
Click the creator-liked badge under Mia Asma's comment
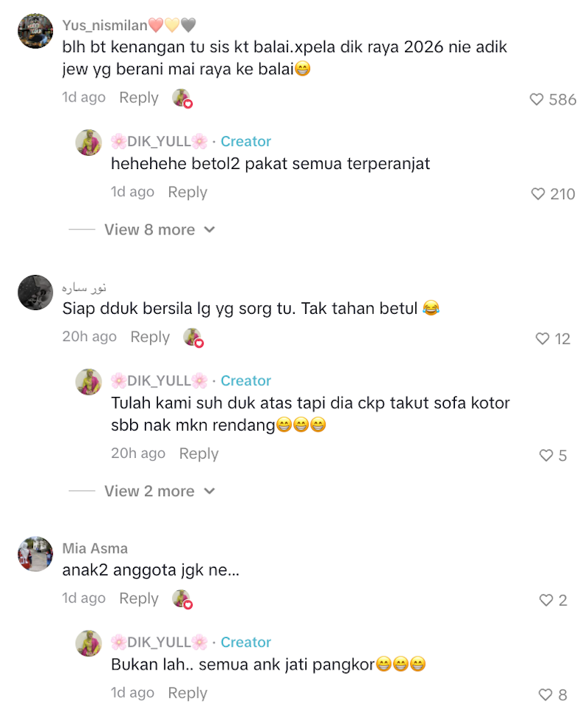182,599
